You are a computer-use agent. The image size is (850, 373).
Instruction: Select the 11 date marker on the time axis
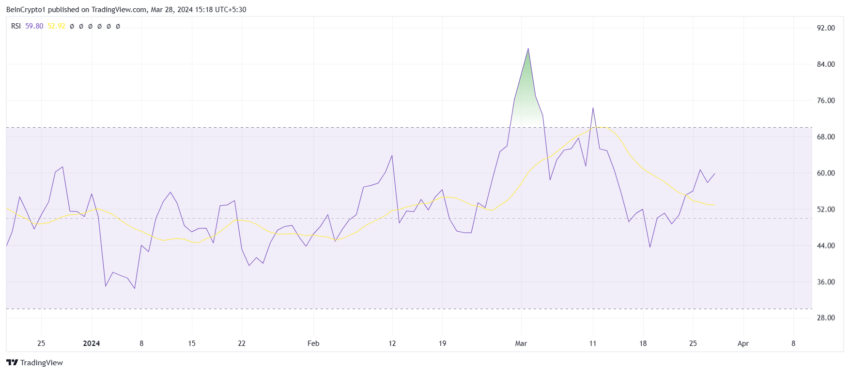593,343
